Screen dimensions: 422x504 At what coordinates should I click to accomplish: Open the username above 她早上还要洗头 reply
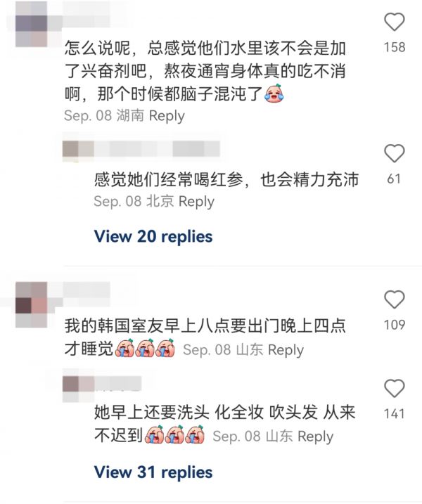click(x=102, y=385)
